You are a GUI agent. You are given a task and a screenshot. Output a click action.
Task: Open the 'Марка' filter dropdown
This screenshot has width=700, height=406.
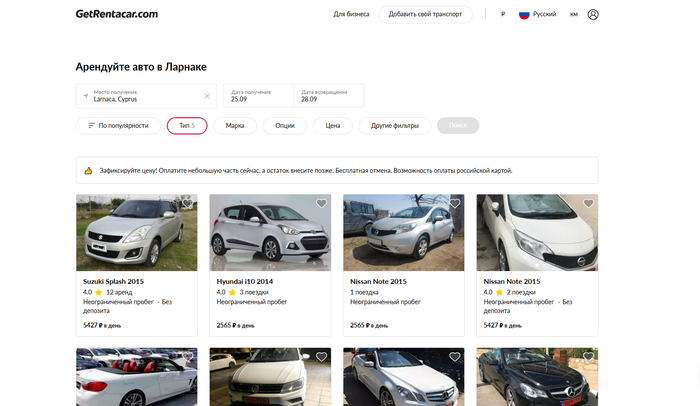click(235, 126)
